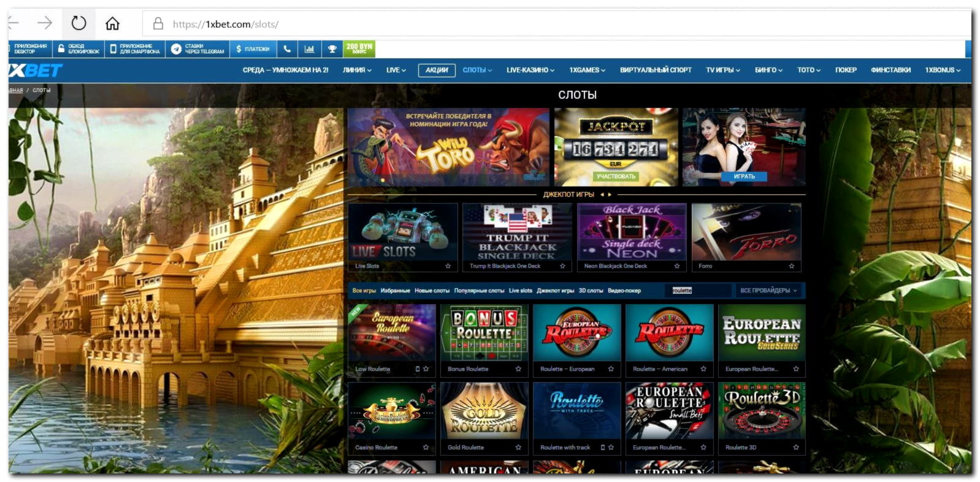
Task: Expand the 1XBONUS menu
Action: pyautogui.click(x=943, y=70)
